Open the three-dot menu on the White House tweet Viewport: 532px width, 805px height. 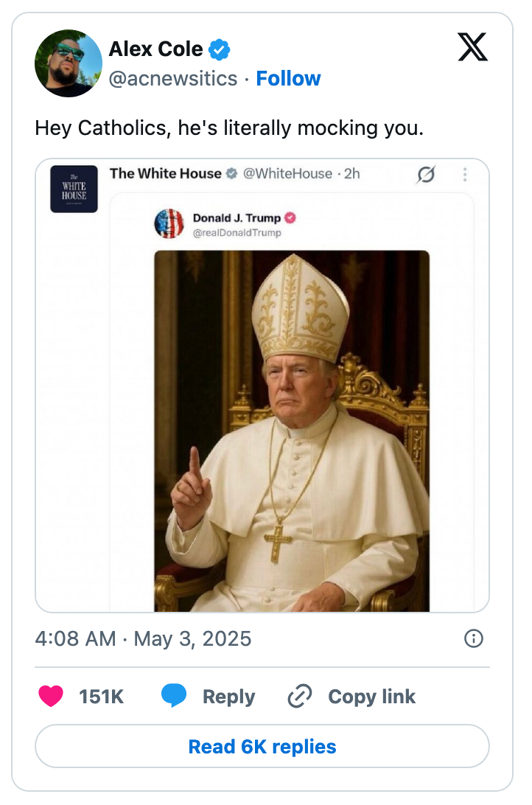pos(465,174)
